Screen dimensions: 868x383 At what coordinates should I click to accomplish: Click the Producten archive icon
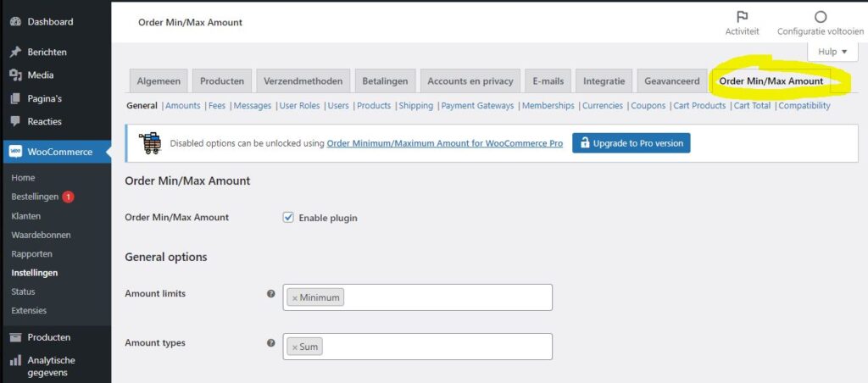coord(17,337)
